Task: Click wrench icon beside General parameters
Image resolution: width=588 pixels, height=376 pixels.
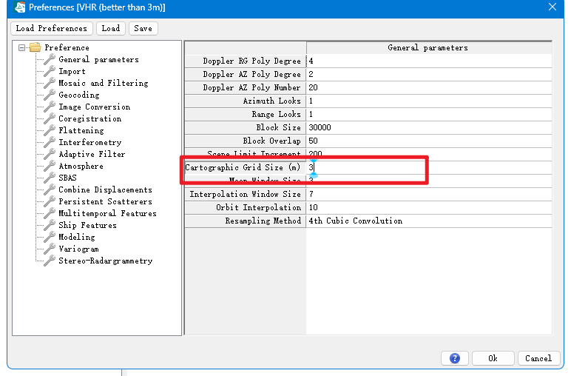Action: (50, 59)
